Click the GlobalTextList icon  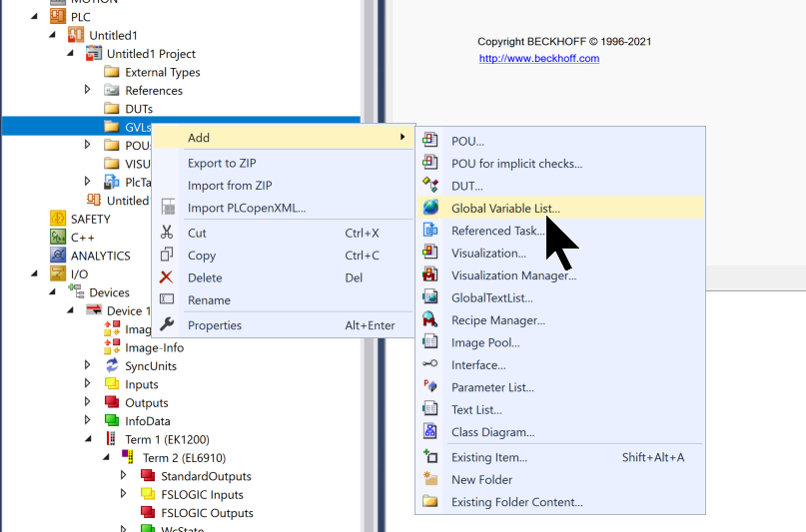430,297
